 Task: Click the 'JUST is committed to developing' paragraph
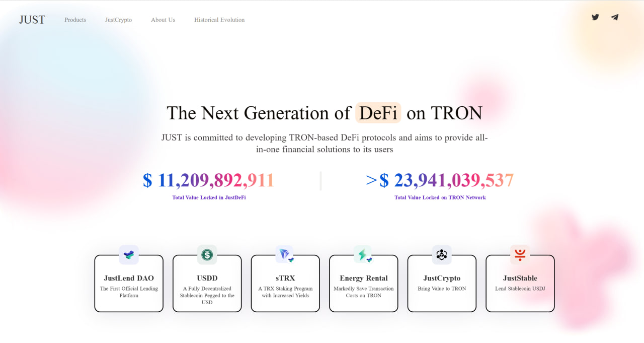(325, 143)
